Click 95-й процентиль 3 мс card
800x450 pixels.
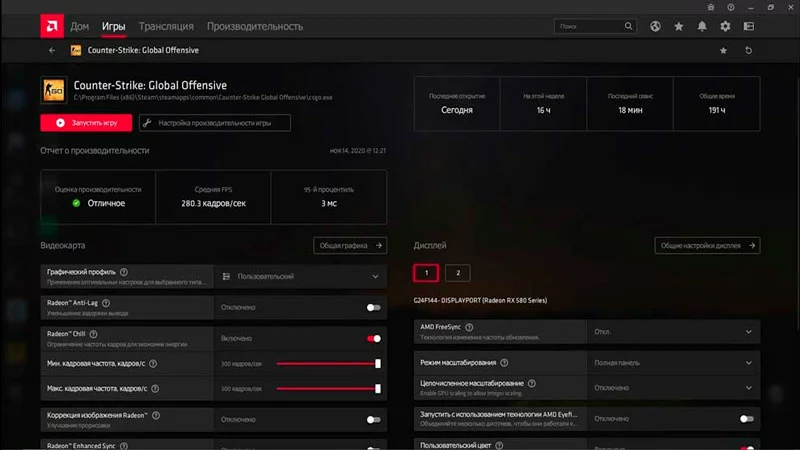point(329,197)
